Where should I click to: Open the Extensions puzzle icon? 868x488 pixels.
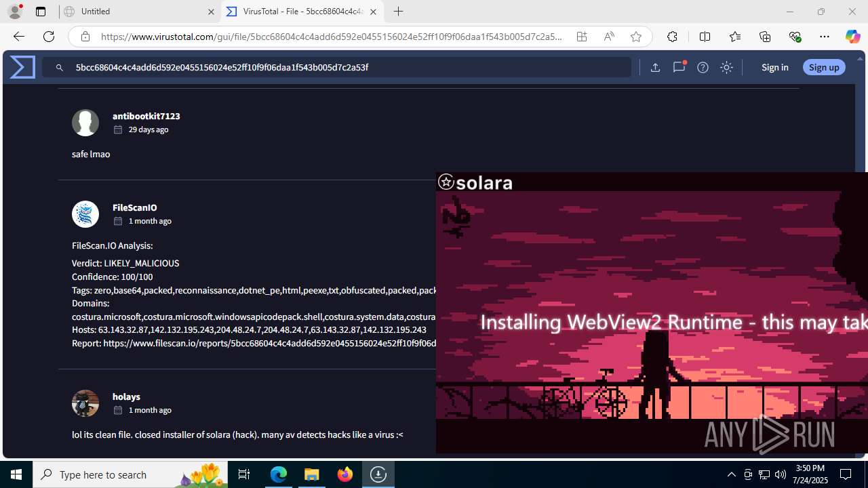click(x=672, y=37)
